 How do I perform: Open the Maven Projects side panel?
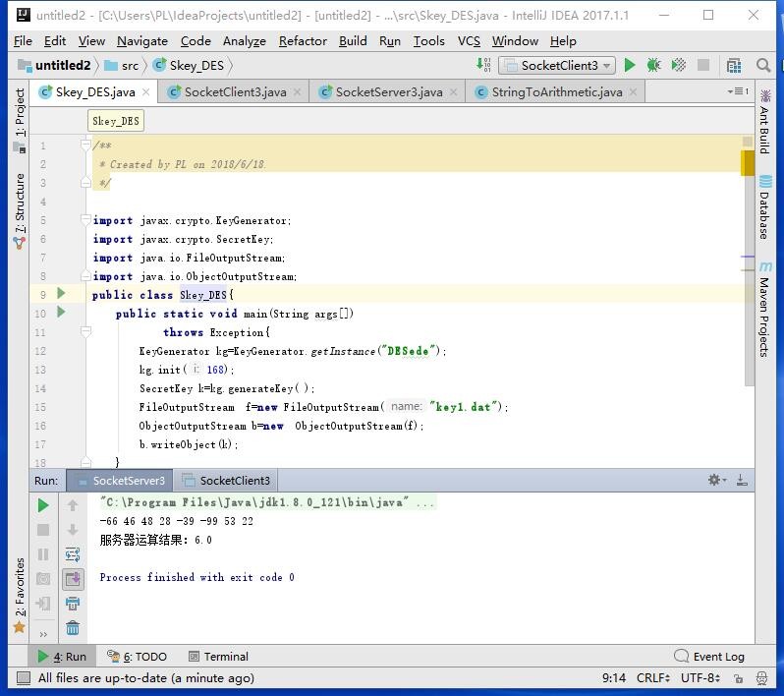click(765, 310)
